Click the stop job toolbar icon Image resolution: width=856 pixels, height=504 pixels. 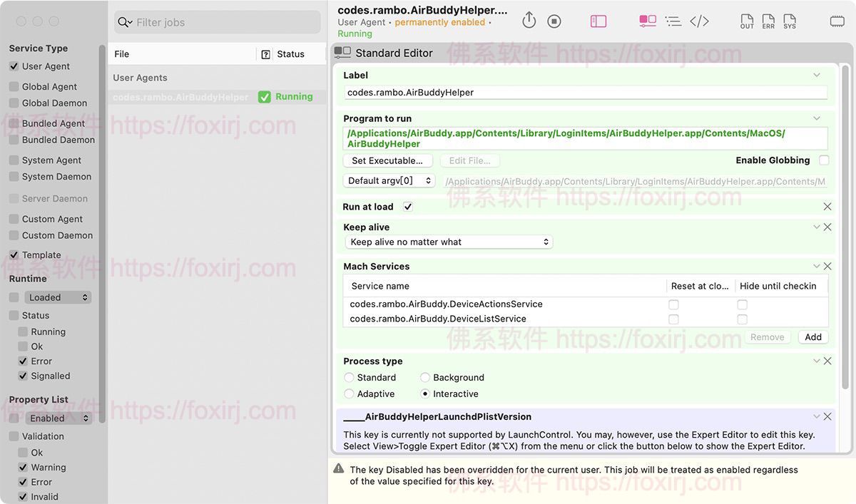click(554, 21)
